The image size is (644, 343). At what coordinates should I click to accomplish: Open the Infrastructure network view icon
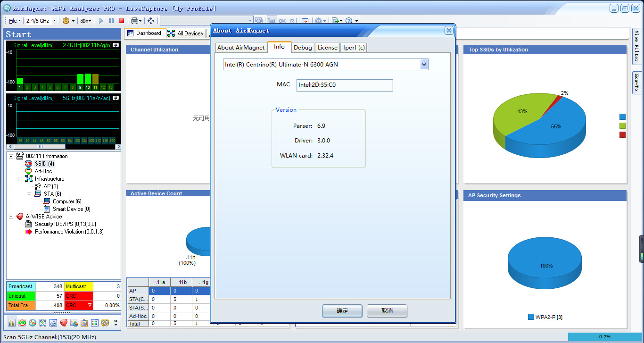click(43, 323)
